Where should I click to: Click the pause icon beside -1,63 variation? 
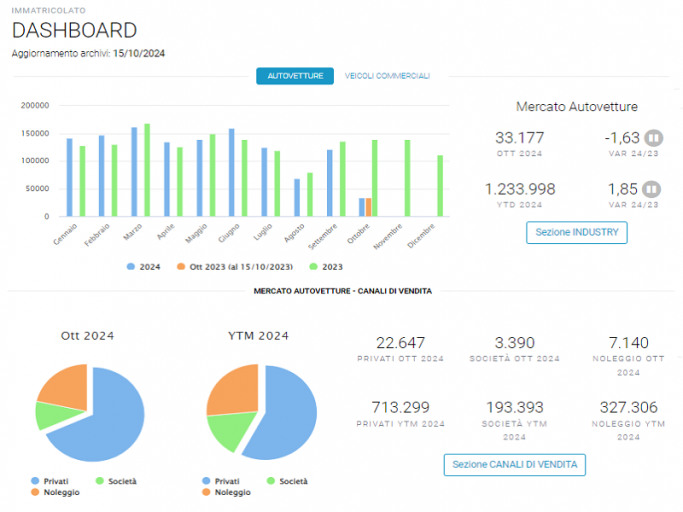click(x=653, y=138)
